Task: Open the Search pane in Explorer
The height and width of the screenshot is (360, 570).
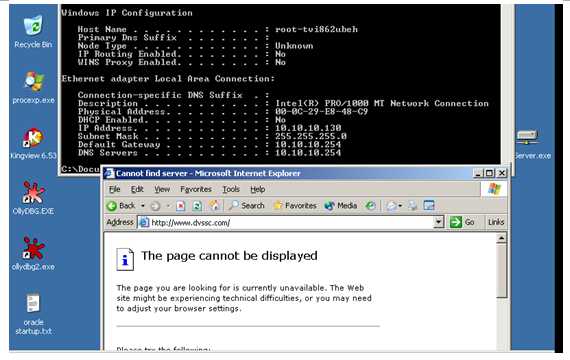Action: [x=246, y=206]
